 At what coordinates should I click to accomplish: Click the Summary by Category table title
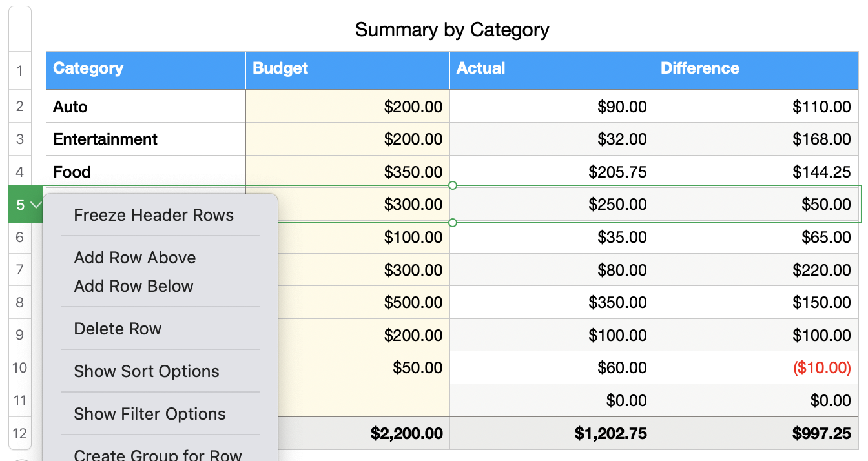tap(452, 30)
